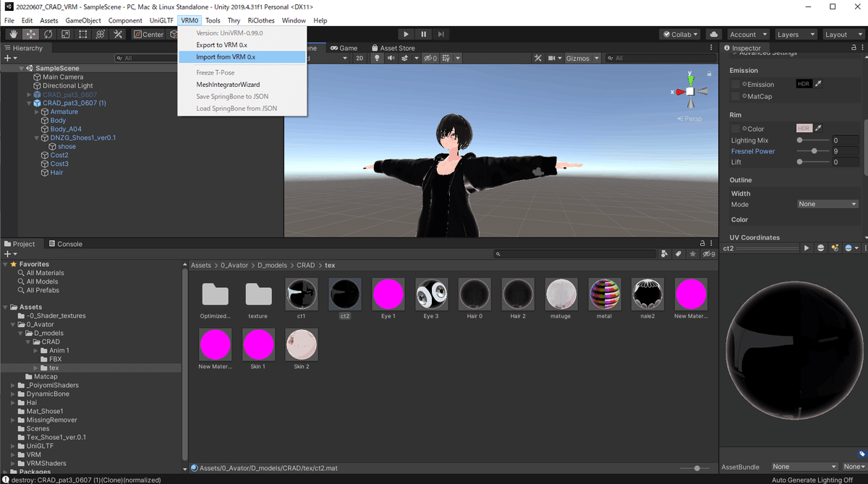The height and width of the screenshot is (484, 868).
Task: Adjust the Fresnel Power slider
Action: pos(815,151)
